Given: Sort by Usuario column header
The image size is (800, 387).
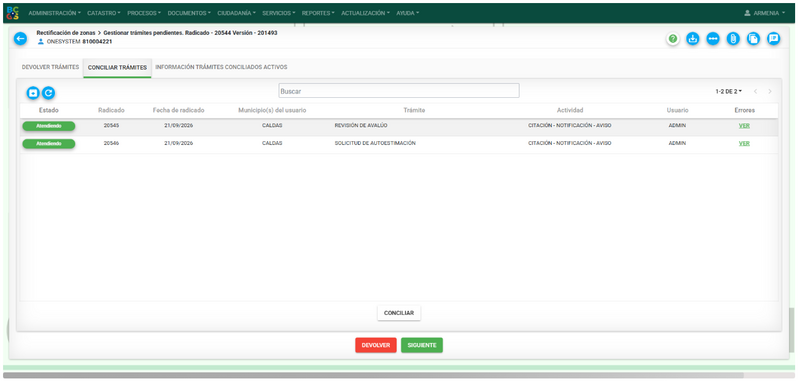Looking at the screenshot, I should (678, 110).
